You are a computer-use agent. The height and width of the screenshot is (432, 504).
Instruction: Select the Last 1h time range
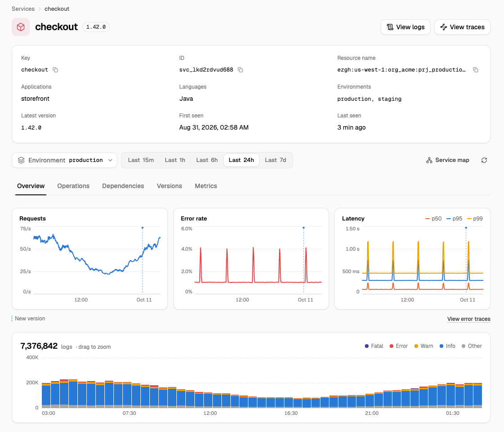[x=175, y=160]
